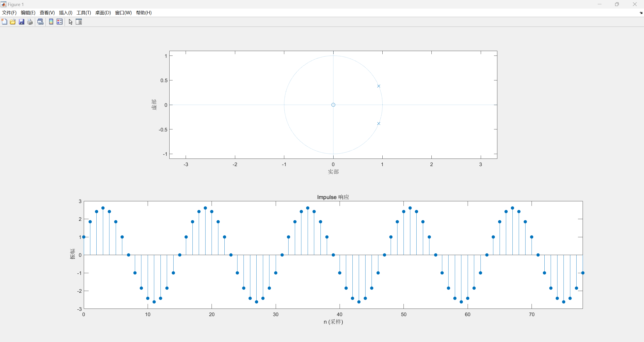Open the 文件(F) menu

[x=9, y=13]
